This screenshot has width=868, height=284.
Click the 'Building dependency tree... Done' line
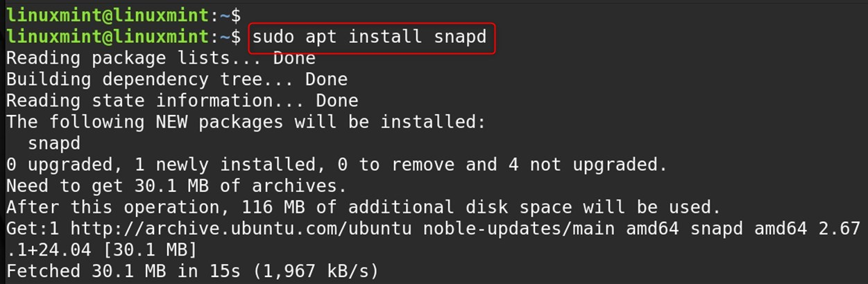point(177,79)
